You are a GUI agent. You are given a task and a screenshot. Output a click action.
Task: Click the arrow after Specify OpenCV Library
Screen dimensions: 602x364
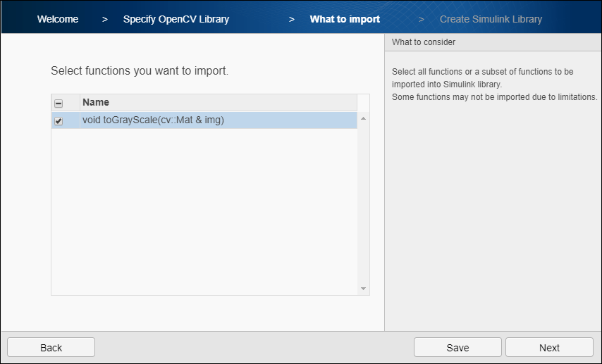[x=291, y=19]
